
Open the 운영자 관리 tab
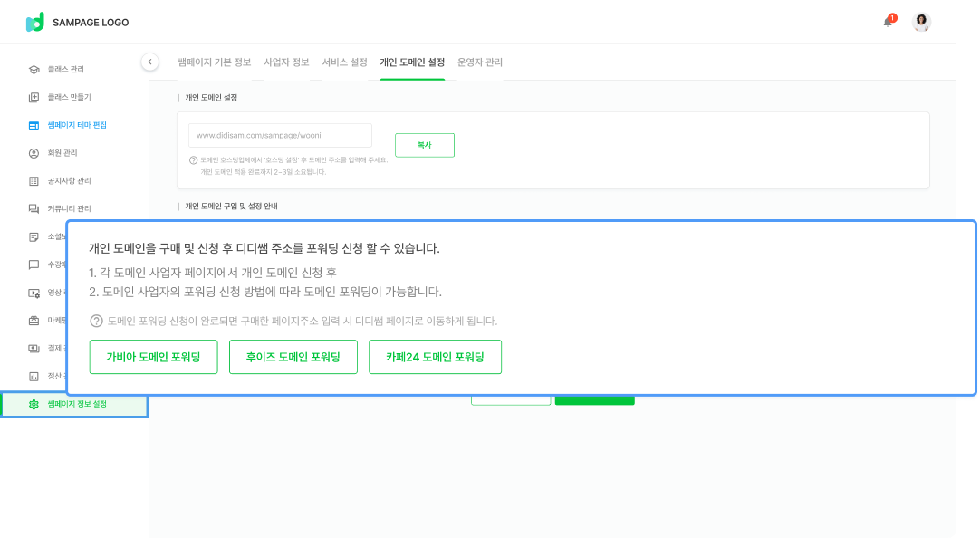pos(480,62)
